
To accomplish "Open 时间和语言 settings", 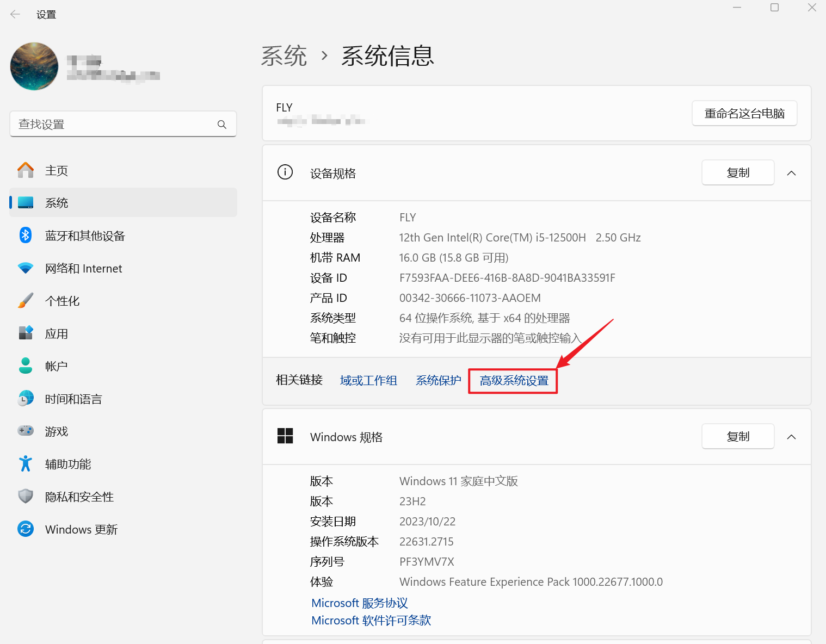I will tap(73, 399).
